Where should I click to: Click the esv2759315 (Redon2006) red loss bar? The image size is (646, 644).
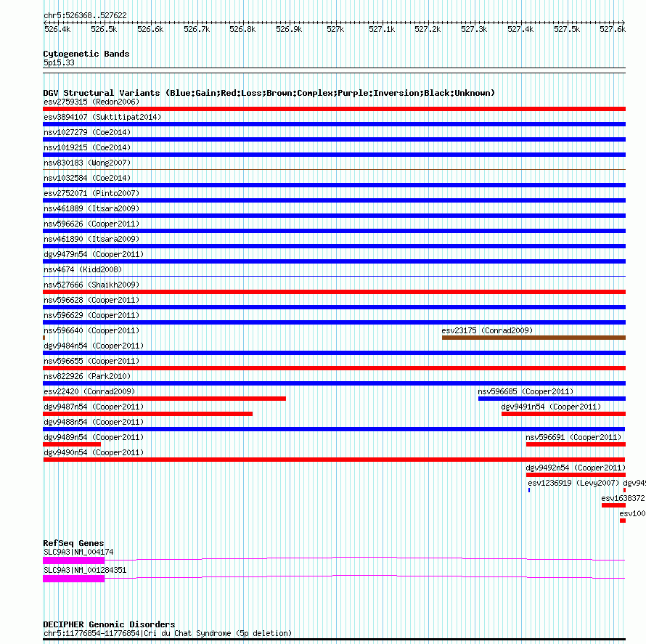point(334,109)
